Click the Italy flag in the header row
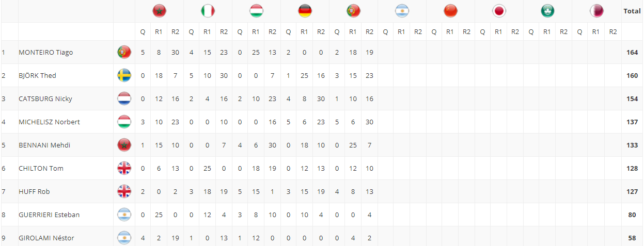 (208, 11)
